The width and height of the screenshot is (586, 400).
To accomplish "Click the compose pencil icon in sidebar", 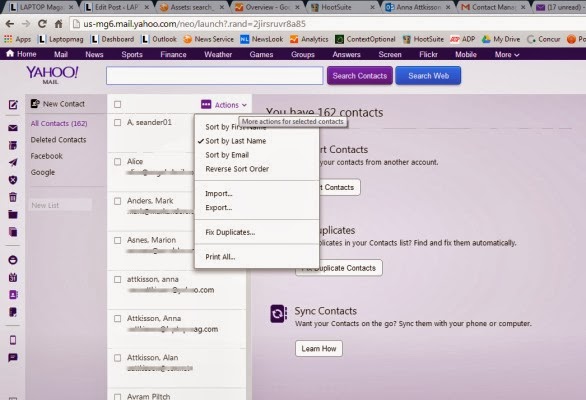I will [13, 105].
